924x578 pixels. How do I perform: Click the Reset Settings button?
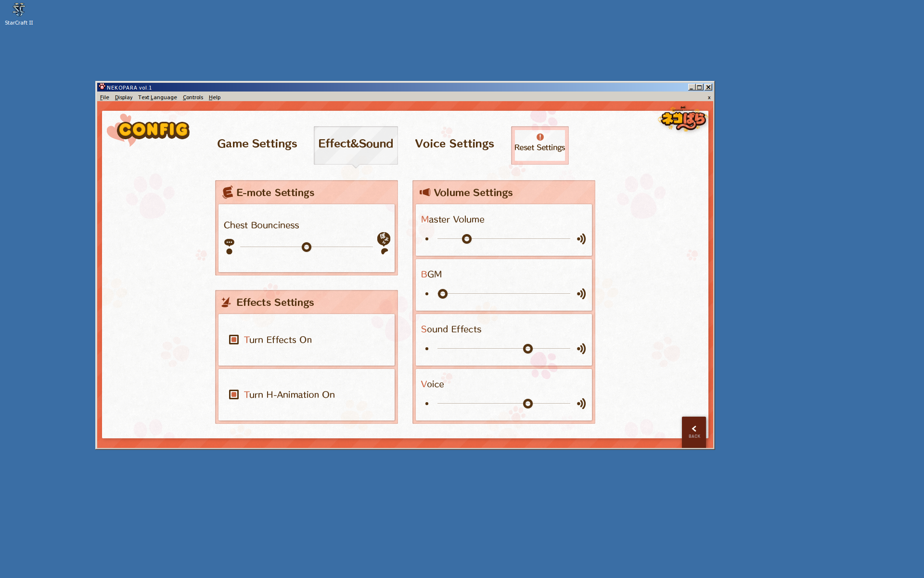point(539,145)
